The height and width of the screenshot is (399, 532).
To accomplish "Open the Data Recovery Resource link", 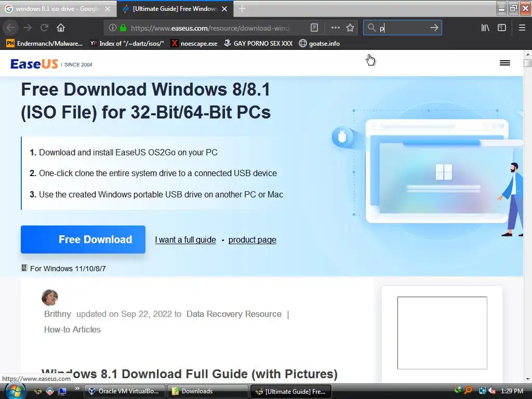I will [234, 314].
